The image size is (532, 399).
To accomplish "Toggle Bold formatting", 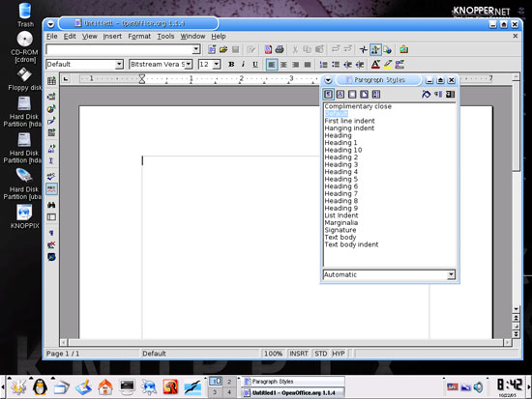I will [231, 65].
